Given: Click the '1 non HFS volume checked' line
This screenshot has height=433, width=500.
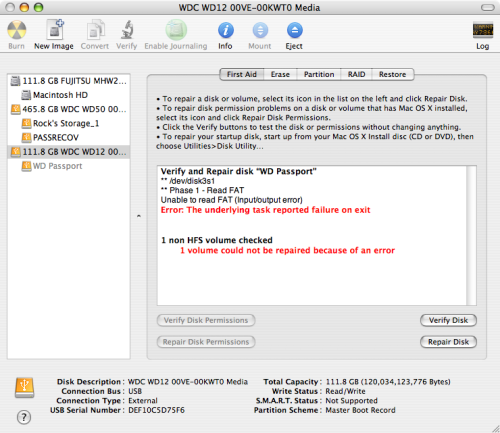Looking at the screenshot, I should pos(217,240).
